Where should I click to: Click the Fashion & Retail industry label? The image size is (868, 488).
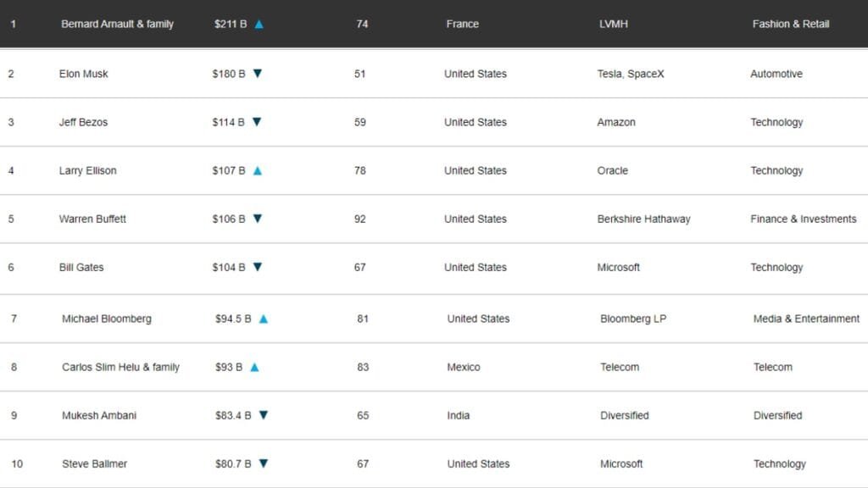pos(790,25)
